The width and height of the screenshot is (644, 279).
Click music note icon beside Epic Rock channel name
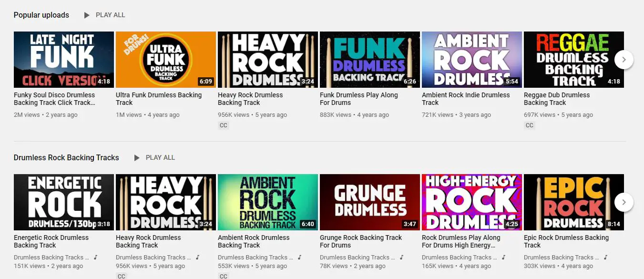(x=606, y=258)
